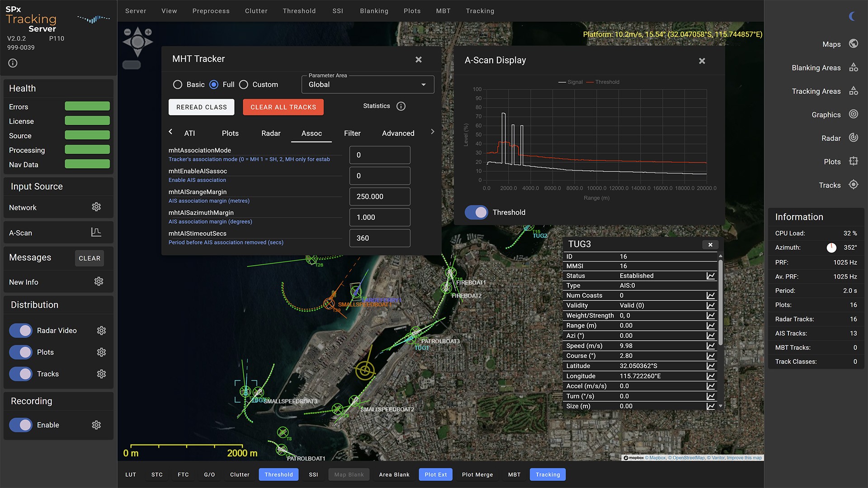Screen dimensions: 868x488
Task: Close the TUG3 track info panel
Action: click(x=710, y=244)
